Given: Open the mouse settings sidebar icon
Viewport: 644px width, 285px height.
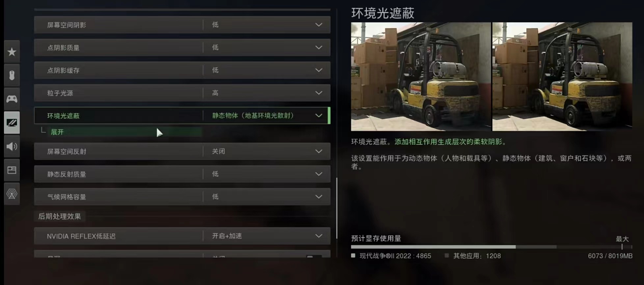Looking at the screenshot, I should (12, 75).
